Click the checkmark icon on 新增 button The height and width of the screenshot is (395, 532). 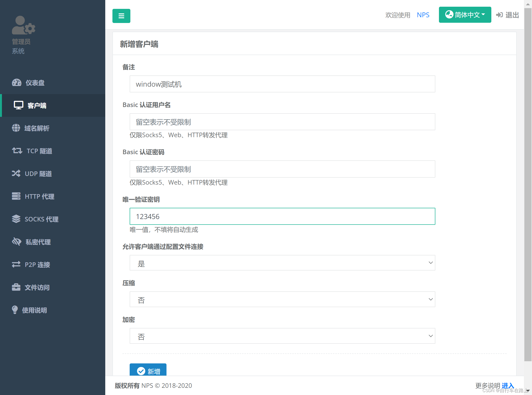141,371
